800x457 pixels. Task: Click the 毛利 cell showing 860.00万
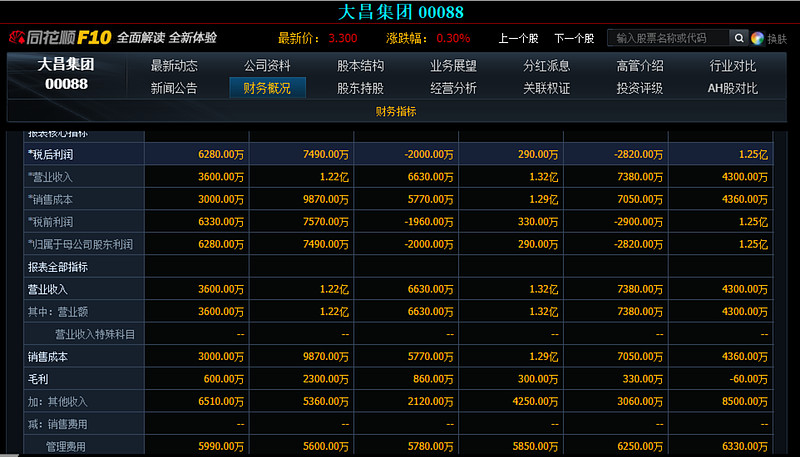click(x=406, y=379)
